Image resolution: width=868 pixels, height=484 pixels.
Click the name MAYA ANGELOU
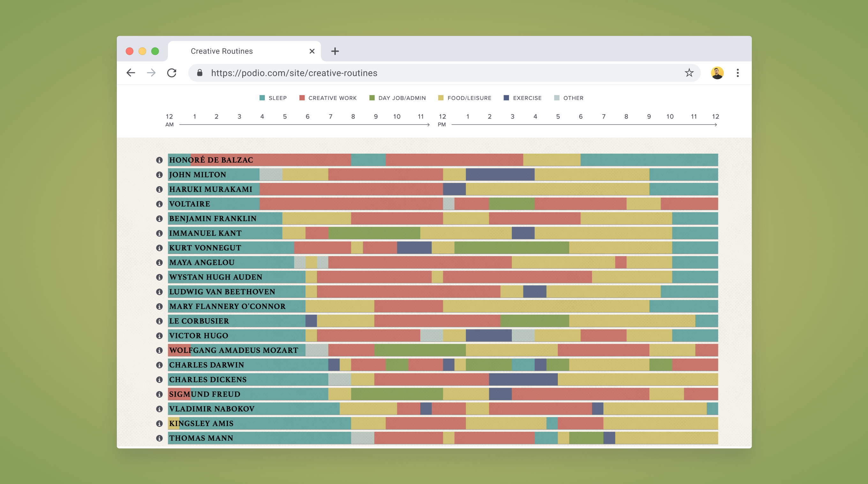point(201,262)
